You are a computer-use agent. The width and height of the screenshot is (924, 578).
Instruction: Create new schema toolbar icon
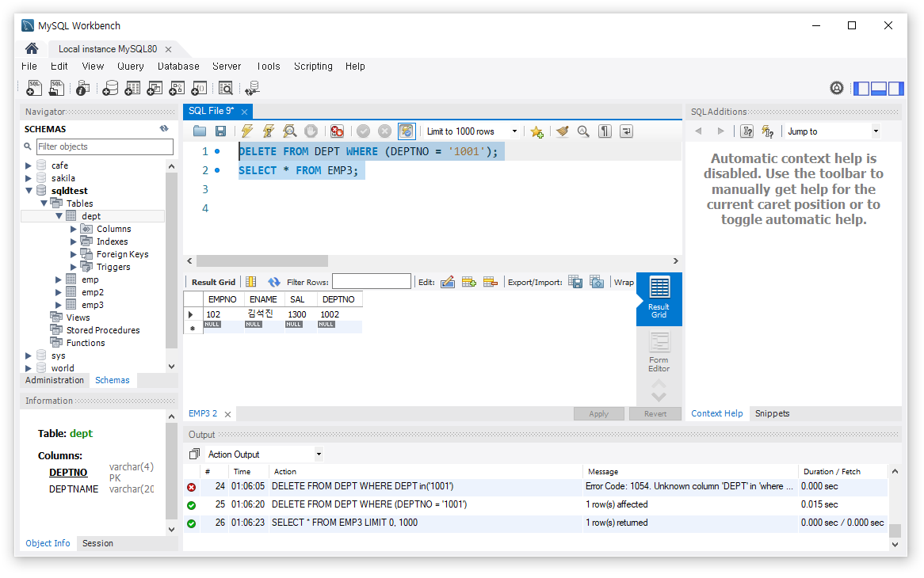click(110, 89)
